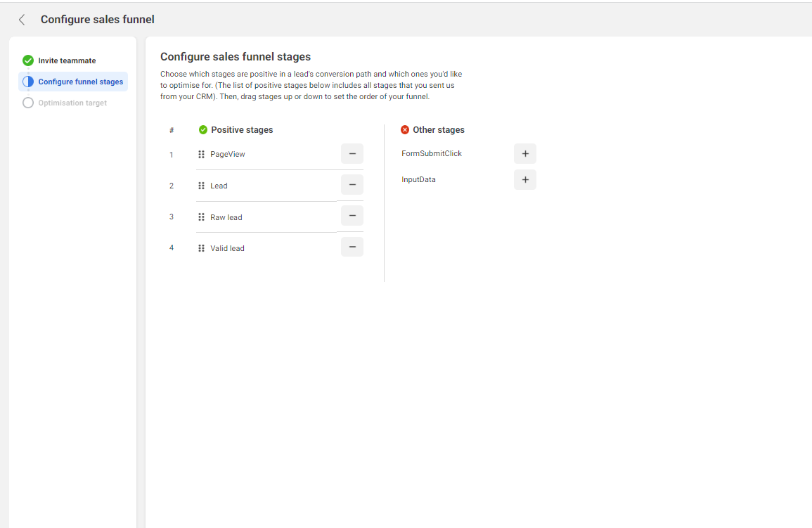Add InputData with the plus button

[x=525, y=179]
